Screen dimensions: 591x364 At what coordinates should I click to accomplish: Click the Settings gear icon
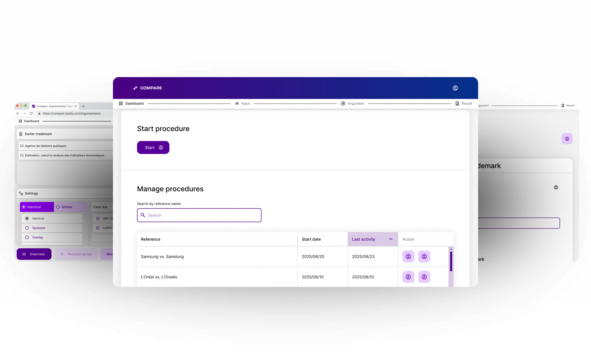tap(21, 193)
